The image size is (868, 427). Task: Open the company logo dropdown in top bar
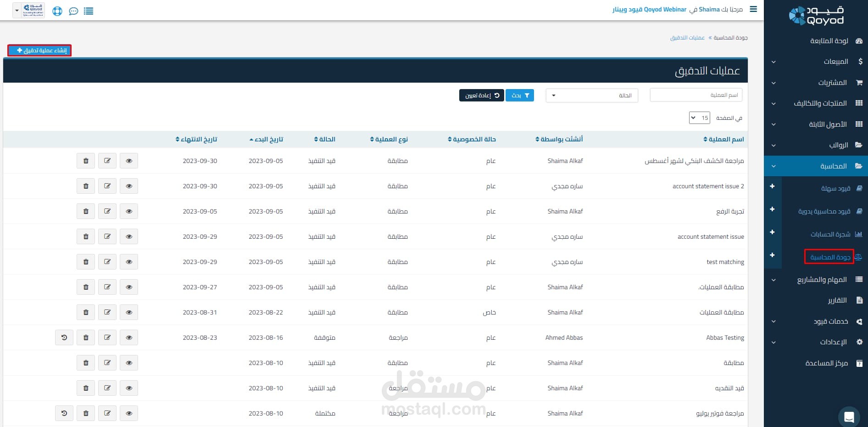pos(29,10)
